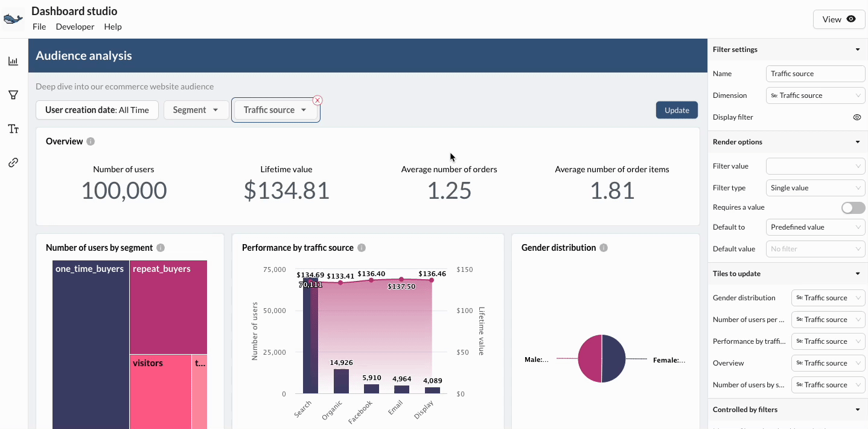Expand the Default to dropdown
This screenshot has height=429, width=868.
815,227
